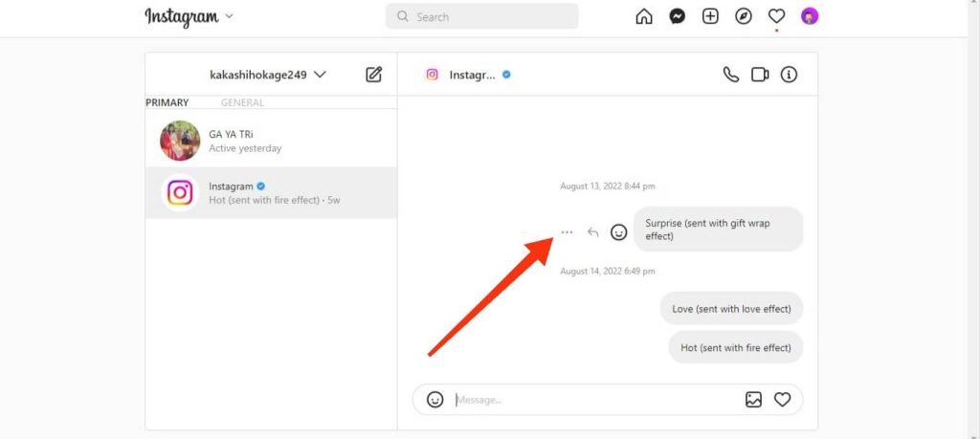980x439 pixels.
Task: Open the Instagram logo dropdown chevron
Action: pos(229,17)
